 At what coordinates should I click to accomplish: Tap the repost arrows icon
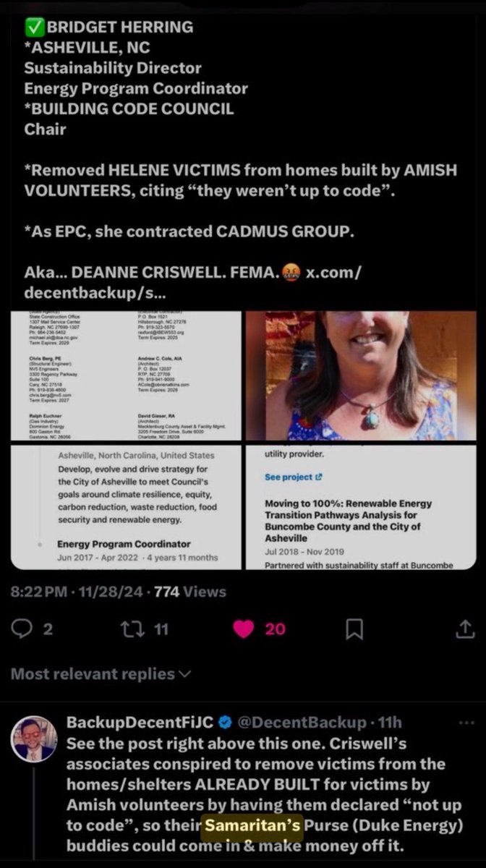[135, 629]
